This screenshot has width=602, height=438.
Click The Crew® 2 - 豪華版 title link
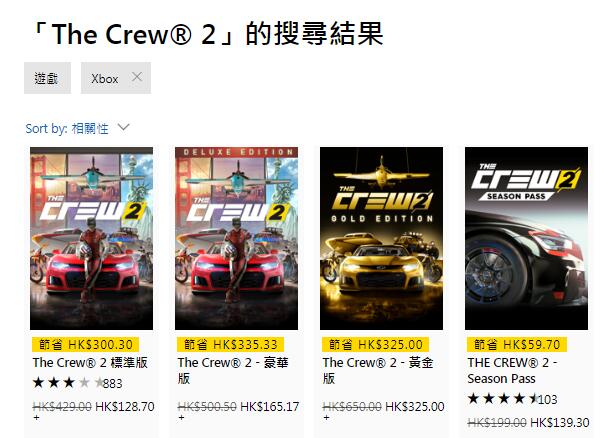[233, 370]
